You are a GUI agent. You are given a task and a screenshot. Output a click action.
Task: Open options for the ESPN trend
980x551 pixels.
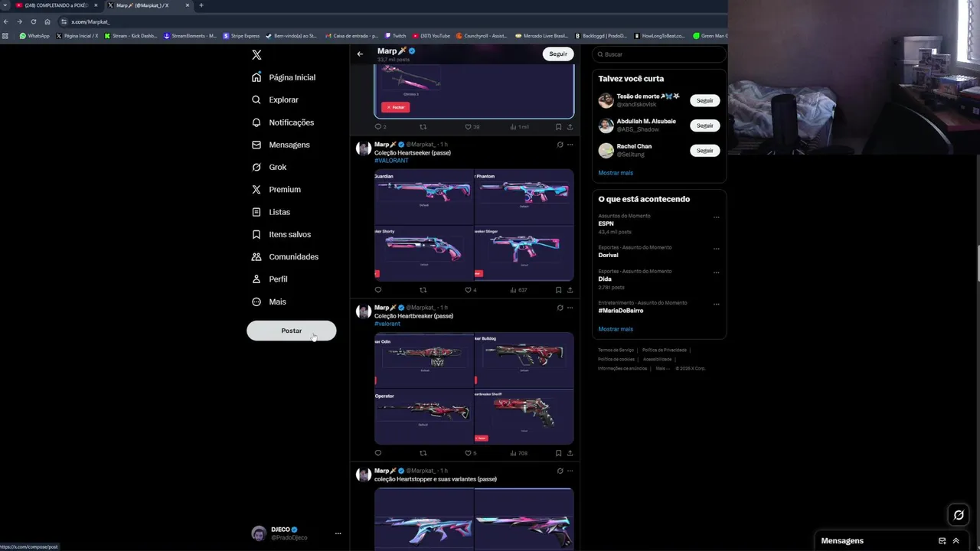(716, 217)
